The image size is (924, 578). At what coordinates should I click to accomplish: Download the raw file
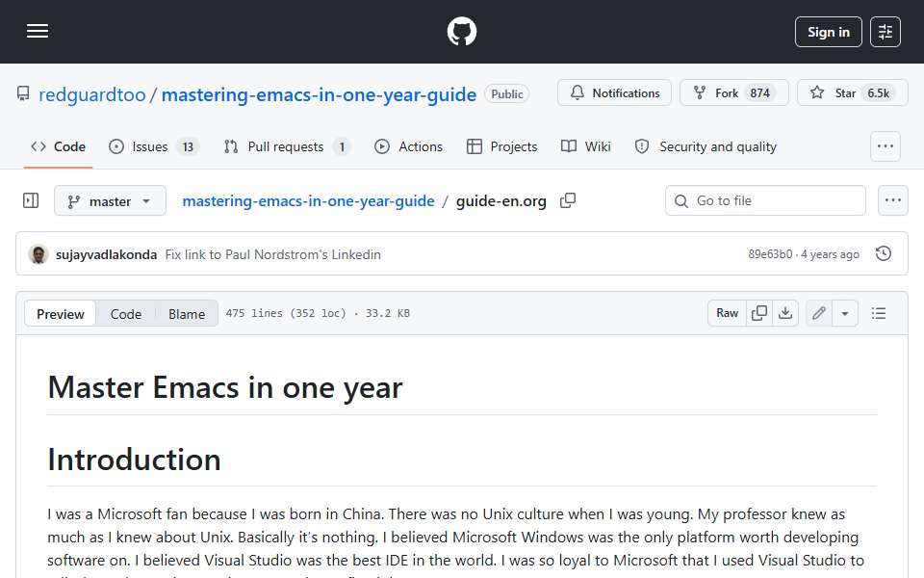(785, 313)
